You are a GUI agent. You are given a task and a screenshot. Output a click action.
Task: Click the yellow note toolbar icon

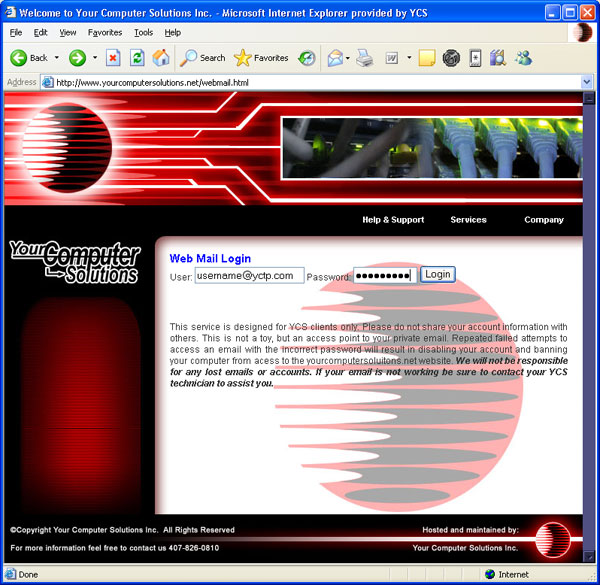pos(427,58)
